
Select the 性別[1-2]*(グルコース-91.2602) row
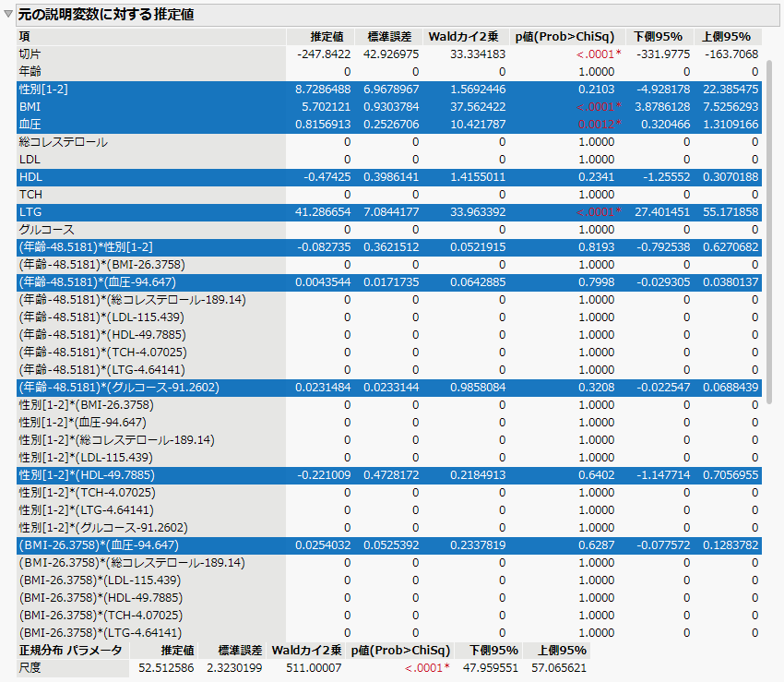[389, 527]
